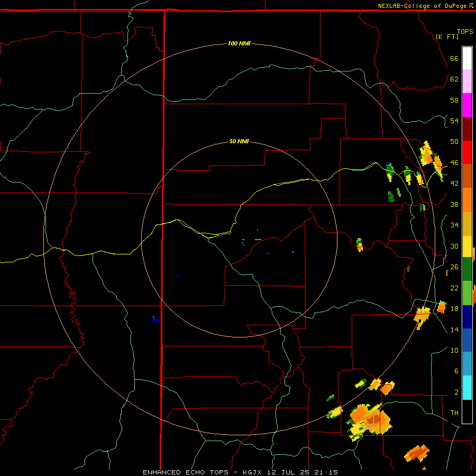Click the 50 legend value label
Screen dimensions: 476x476
click(x=454, y=141)
